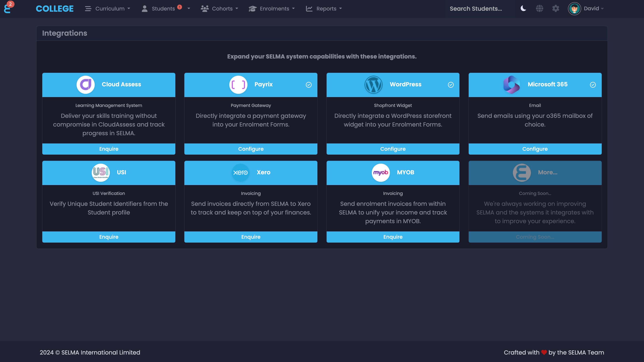Image resolution: width=644 pixels, height=362 pixels.
Task: Click Configure button under Payrix
Action: pos(250,149)
